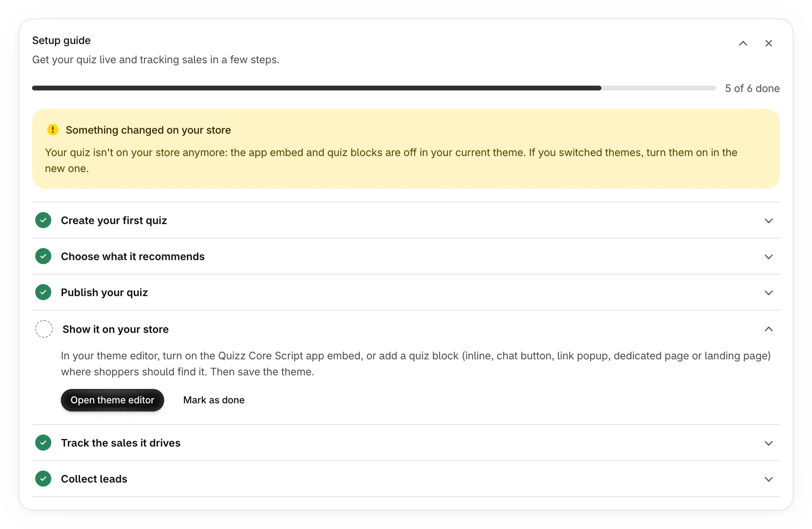The width and height of the screenshot is (812, 529).
Task: Click 'Something changed on your store' heading
Action: pyautogui.click(x=148, y=130)
